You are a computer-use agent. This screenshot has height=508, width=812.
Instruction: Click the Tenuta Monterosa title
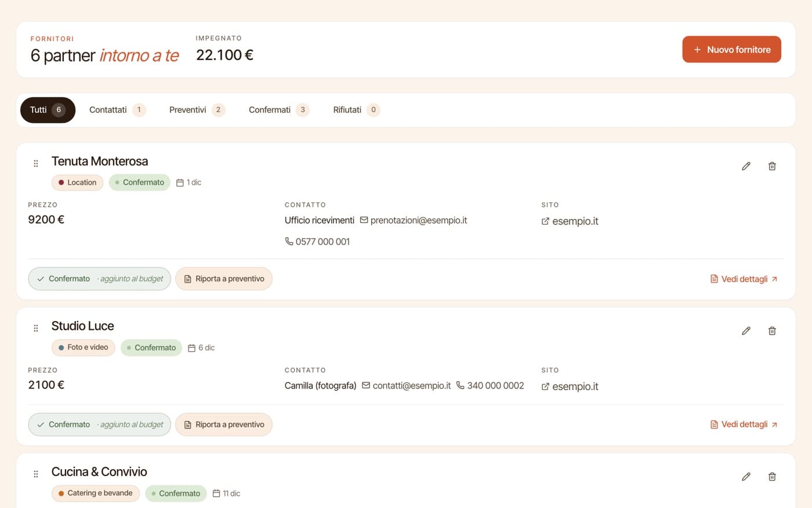[x=100, y=161]
